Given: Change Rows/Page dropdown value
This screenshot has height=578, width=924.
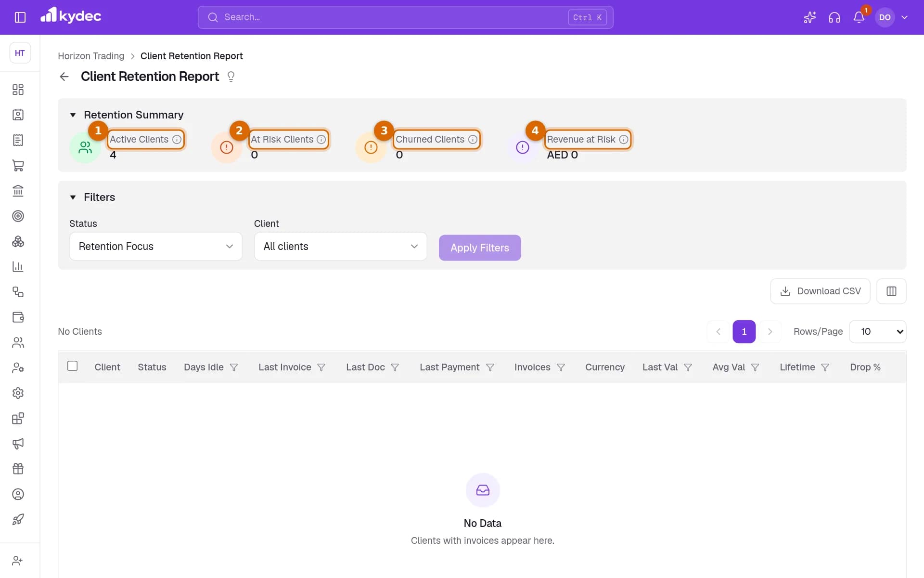Looking at the screenshot, I should pyautogui.click(x=878, y=331).
